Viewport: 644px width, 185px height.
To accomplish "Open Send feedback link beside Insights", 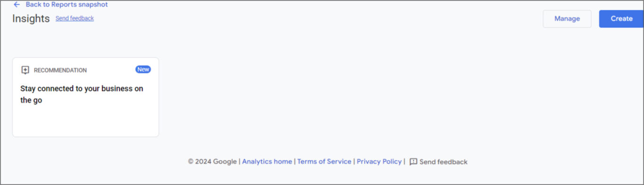I will (x=74, y=18).
